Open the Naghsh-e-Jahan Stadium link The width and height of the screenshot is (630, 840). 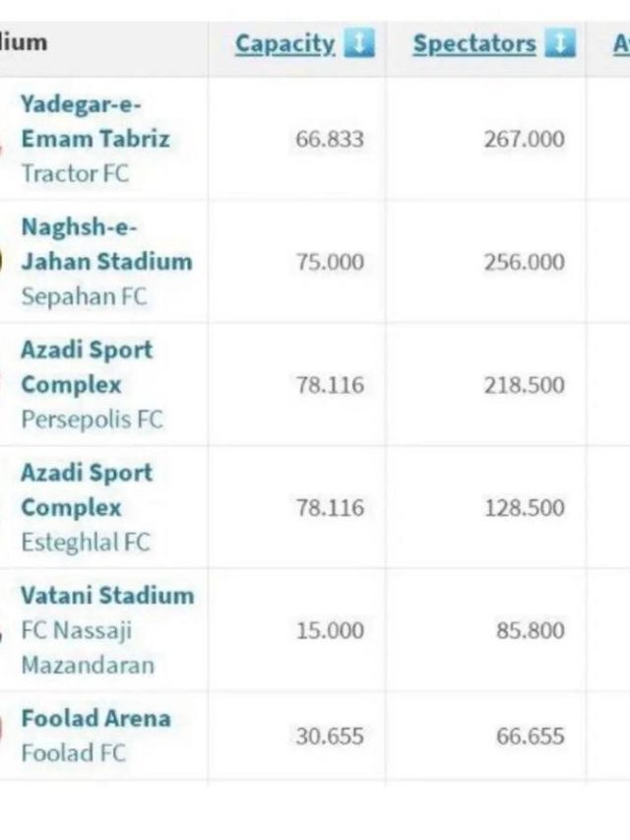pos(106,244)
